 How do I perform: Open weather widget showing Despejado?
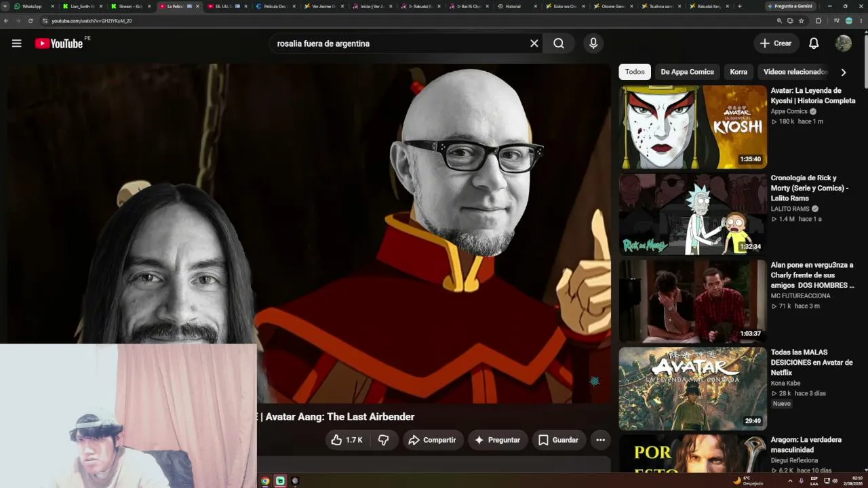(x=748, y=481)
